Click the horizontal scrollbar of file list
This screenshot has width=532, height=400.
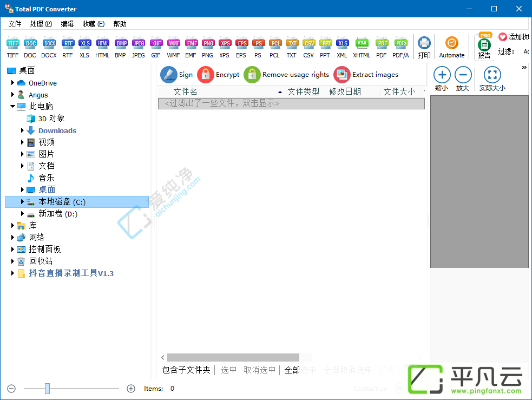pyautogui.click(x=233, y=357)
